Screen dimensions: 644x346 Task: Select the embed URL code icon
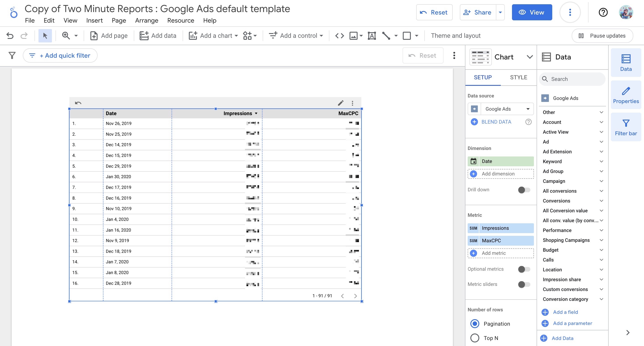339,36
